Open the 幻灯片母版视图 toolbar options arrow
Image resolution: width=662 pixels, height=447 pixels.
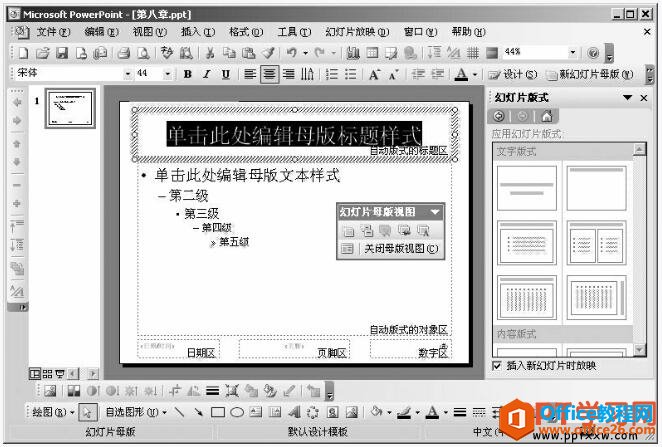[435, 211]
